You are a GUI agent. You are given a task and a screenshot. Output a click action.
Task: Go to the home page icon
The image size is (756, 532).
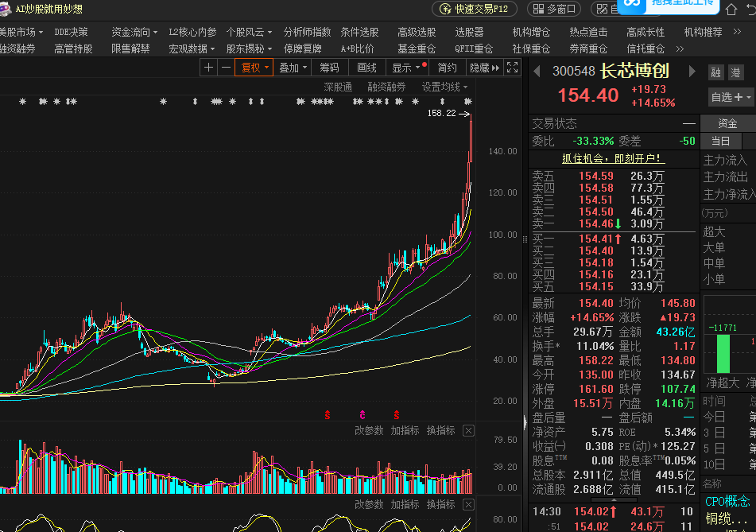(731, 10)
